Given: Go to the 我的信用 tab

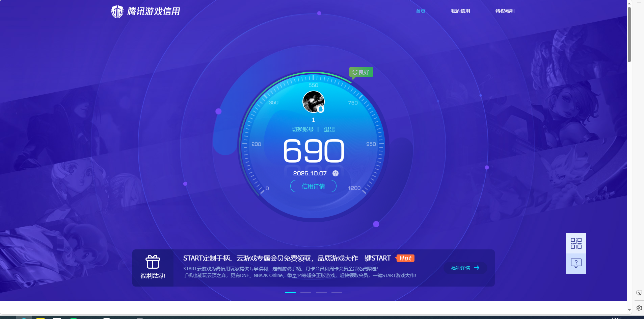Looking at the screenshot, I should pos(460,11).
